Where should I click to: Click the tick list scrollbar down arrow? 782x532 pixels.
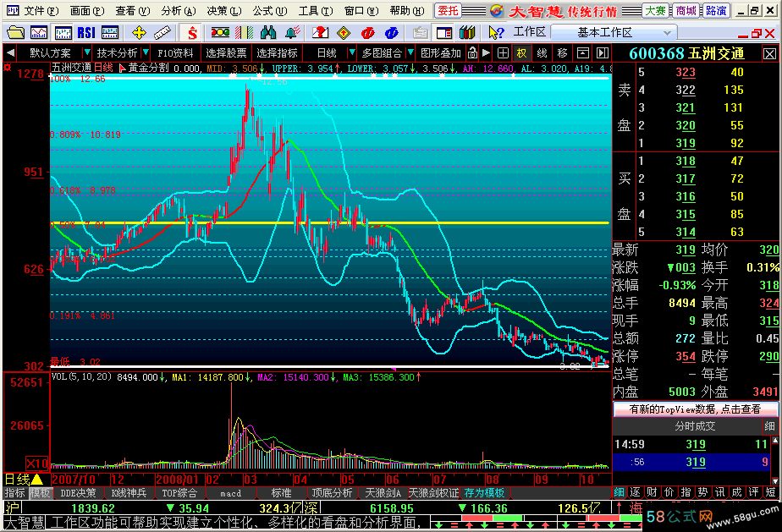(775, 481)
